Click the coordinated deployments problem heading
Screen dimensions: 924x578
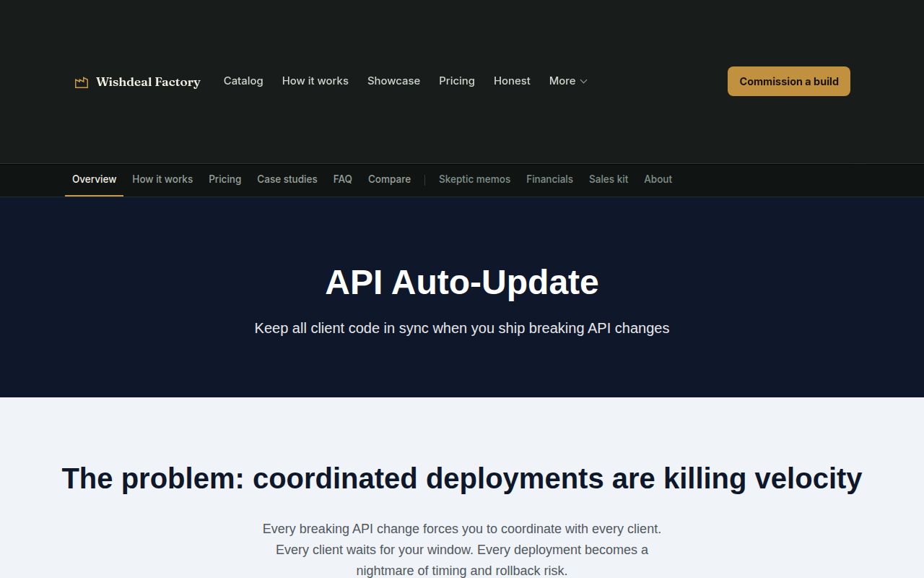click(462, 478)
